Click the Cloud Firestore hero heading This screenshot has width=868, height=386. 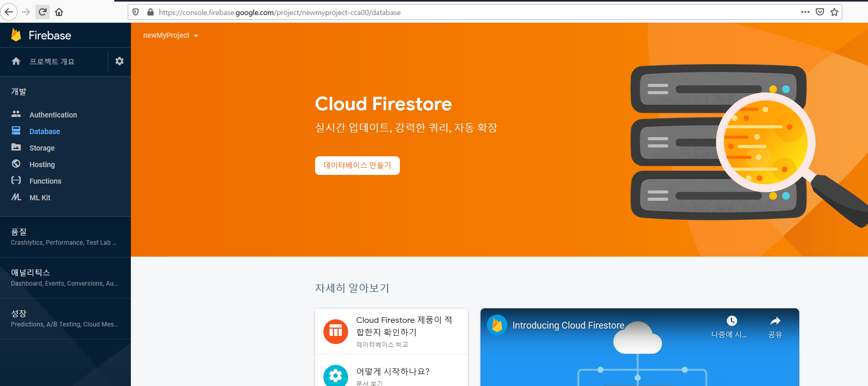383,104
